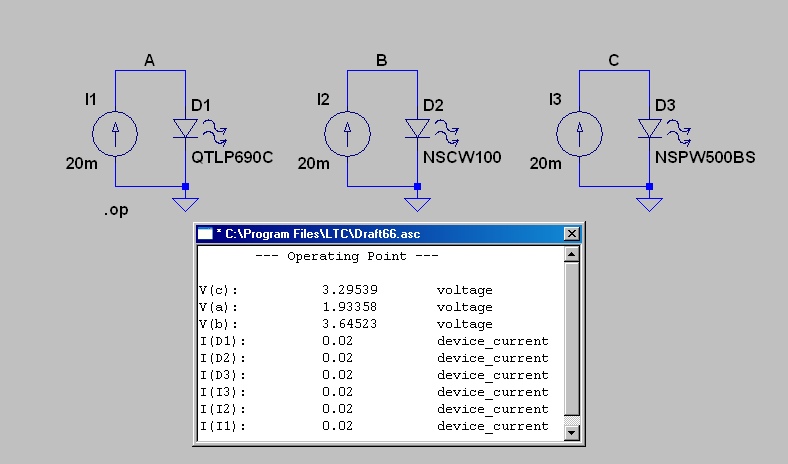Click voltage value 3.64523

pyautogui.click(x=350, y=324)
